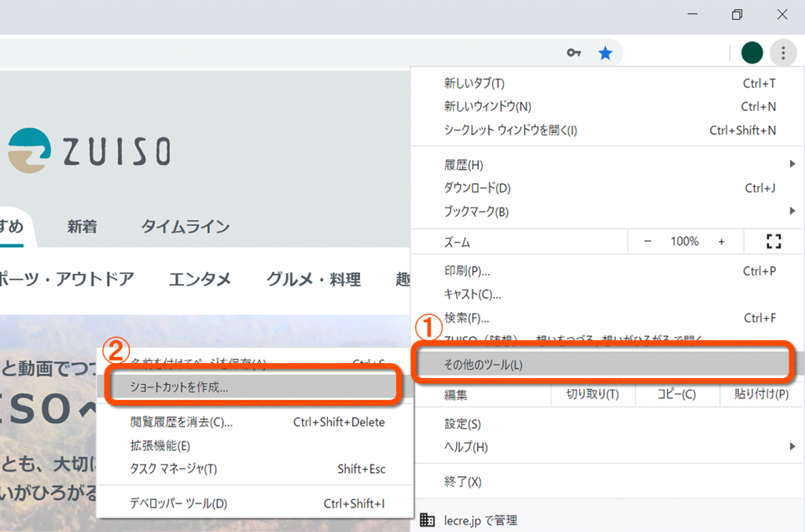The width and height of the screenshot is (805, 532).
Task: Click the building icon beside lecre.jp
Action: point(428,520)
